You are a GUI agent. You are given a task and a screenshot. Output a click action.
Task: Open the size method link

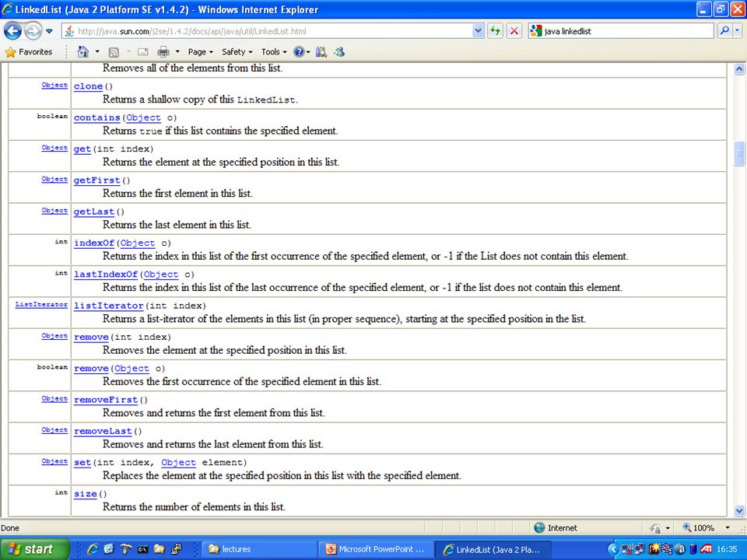(x=86, y=494)
